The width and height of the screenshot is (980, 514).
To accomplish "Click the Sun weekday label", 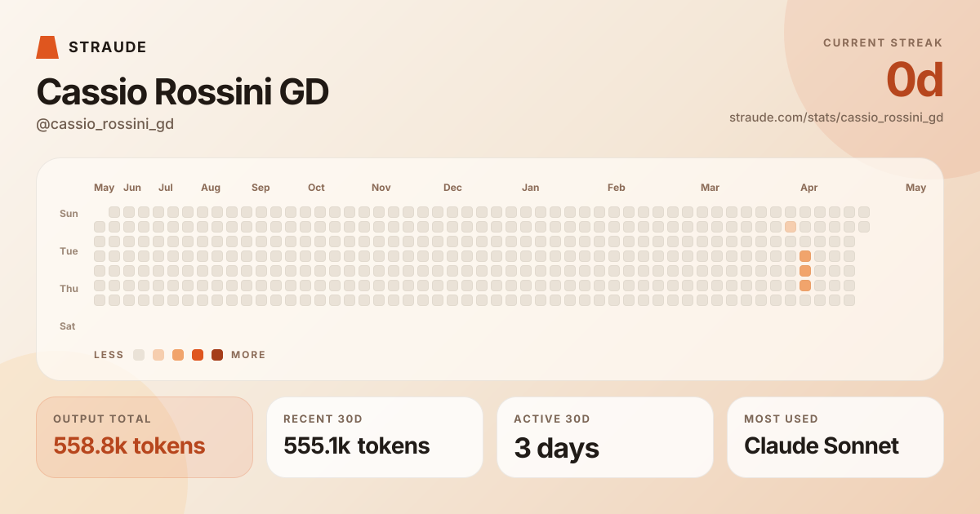I will (x=69, y=214).
